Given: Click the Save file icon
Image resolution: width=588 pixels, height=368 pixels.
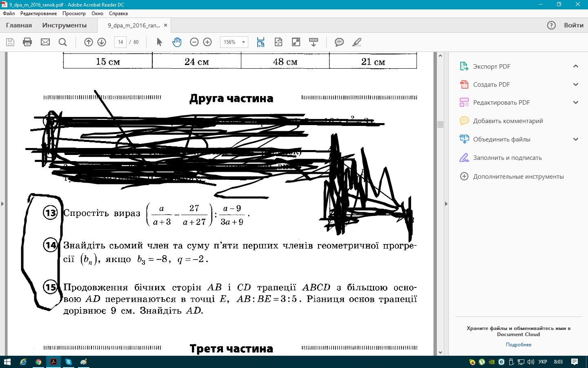Looking at the screenshot, I should click(10, 42).
